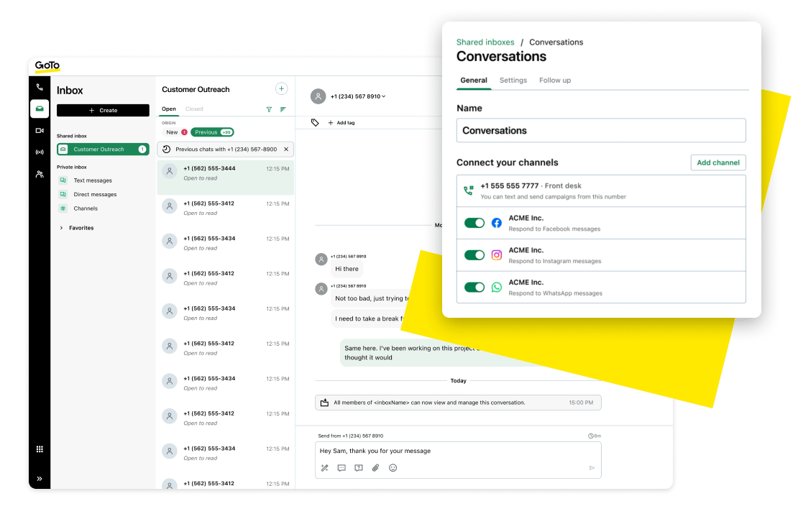Select the conversation with +1 (562) 555-3444
798x532 pixels.
226,173
